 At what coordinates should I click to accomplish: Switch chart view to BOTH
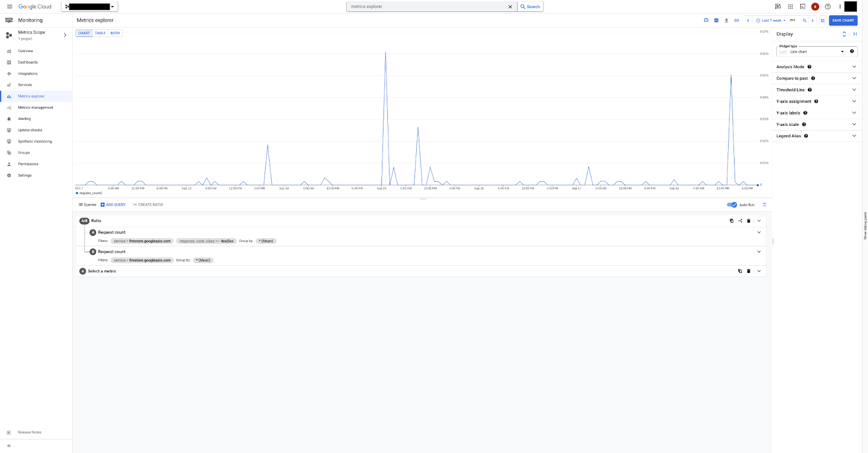coord(115,33)
